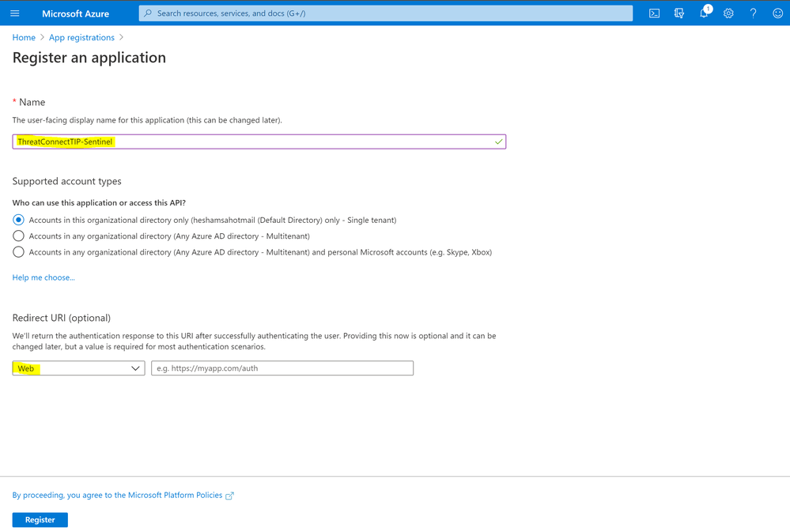
Task: Click the Redirect URI (optional) heading
Action: (62, 318)
